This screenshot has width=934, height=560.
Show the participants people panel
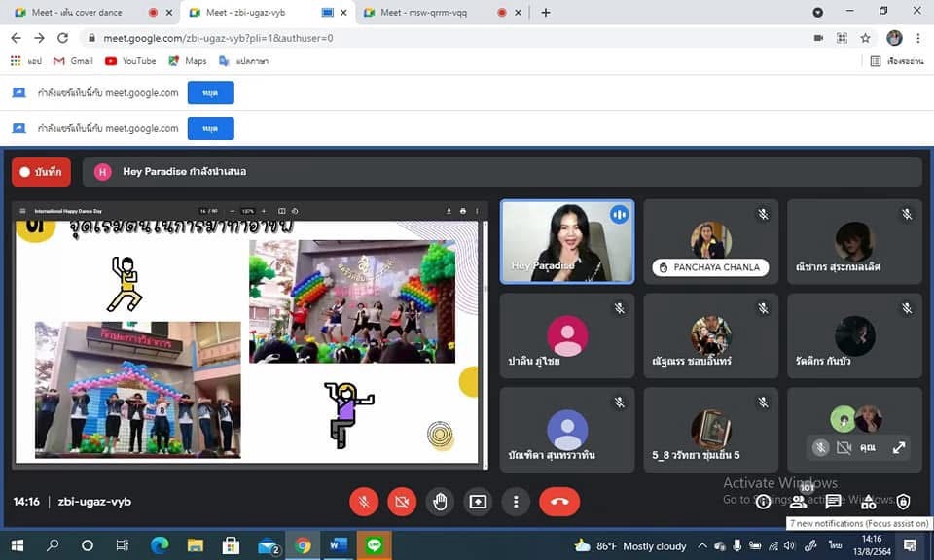[799, 502]
